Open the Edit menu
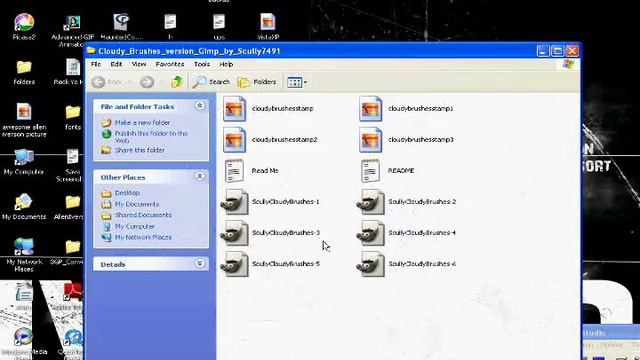The width and height of the screenshot is (640, 360). (x=116, y=64)
